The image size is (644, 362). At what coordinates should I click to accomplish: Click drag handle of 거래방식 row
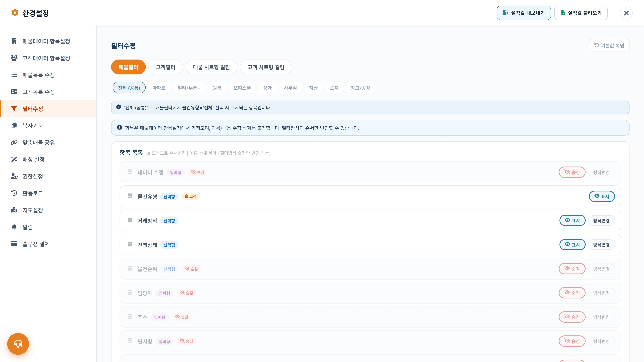point(130,220)
